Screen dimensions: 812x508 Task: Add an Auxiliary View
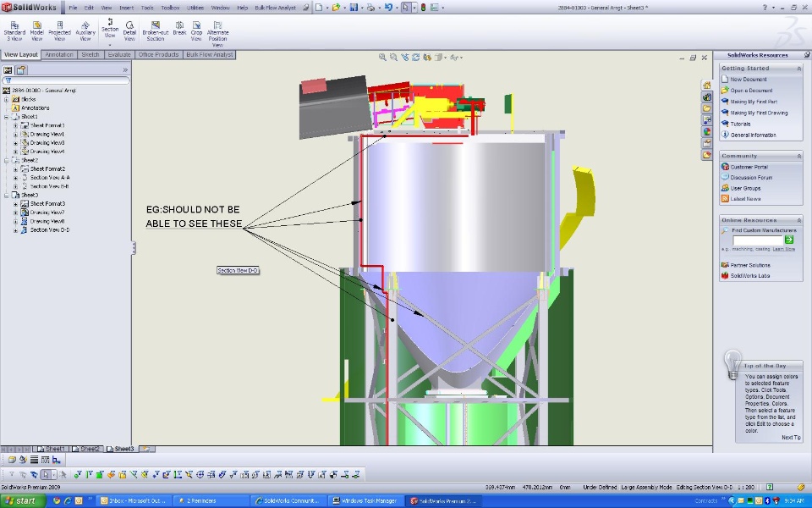(x=85, y=31)
